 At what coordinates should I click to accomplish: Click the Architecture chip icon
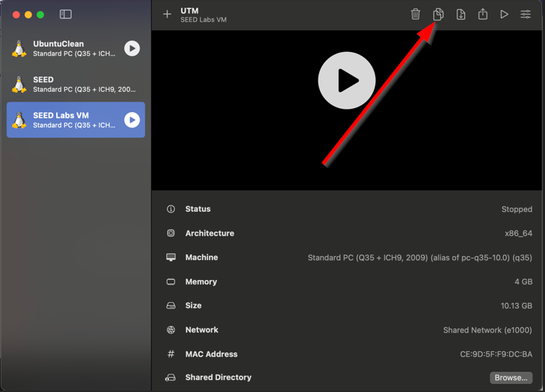click(x=170, y=234)
